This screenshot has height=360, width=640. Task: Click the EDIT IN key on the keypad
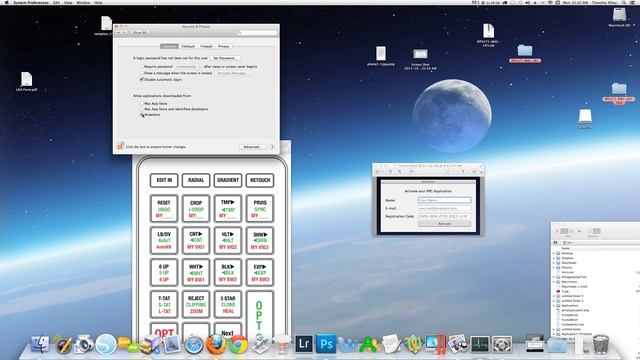click(164, 180)
